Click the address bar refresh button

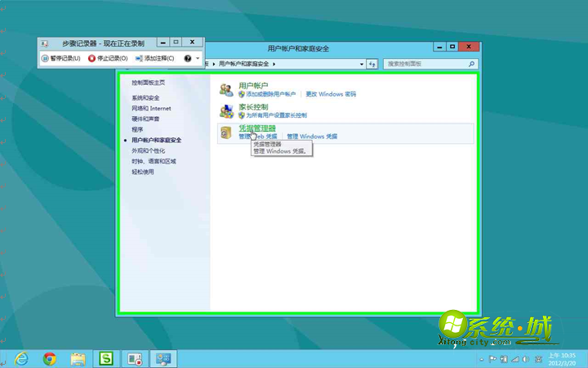tap(372, 64)
